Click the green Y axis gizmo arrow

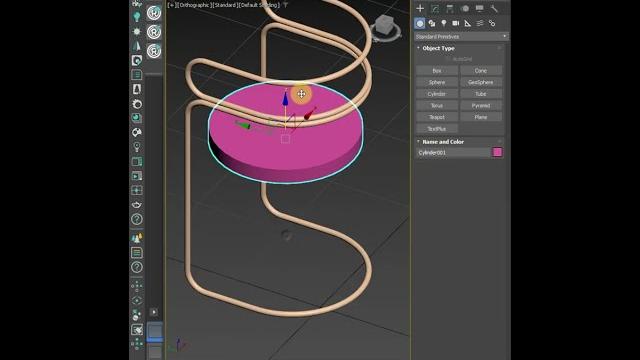243,125
